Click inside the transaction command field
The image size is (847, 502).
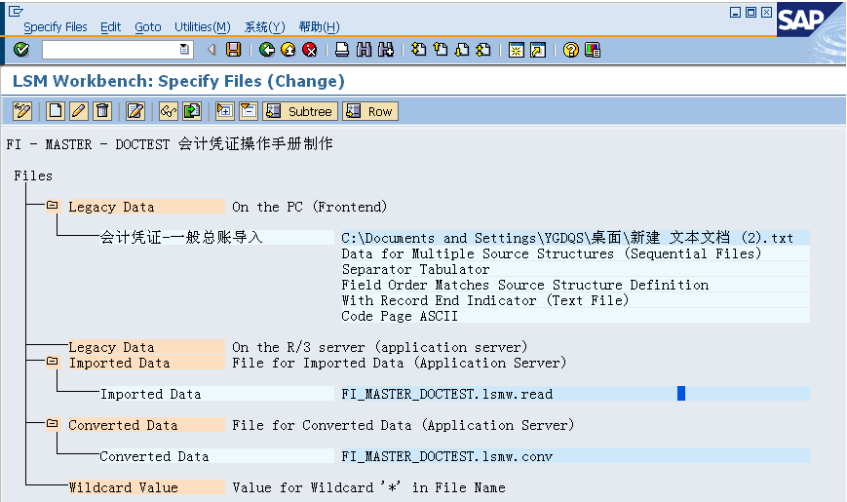pos(111,50)
